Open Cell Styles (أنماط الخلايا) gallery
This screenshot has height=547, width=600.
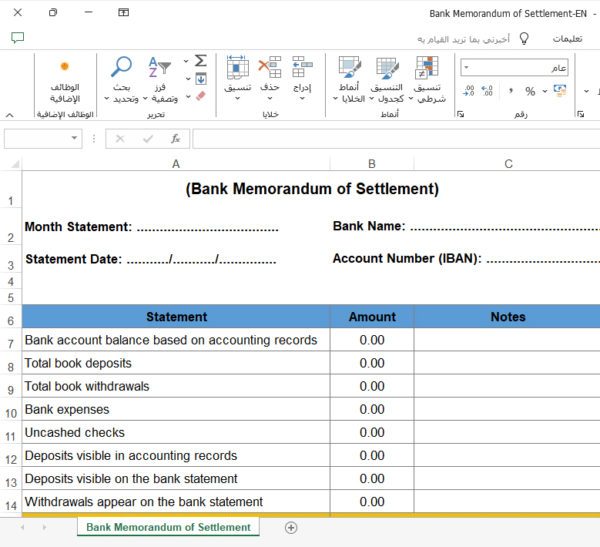click(x=350, y=68)
